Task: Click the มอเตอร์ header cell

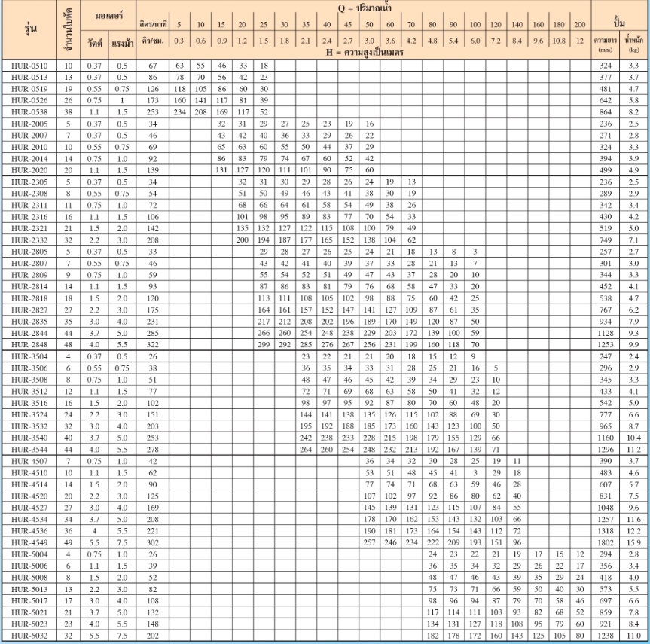Action: [x=108, y=16]
